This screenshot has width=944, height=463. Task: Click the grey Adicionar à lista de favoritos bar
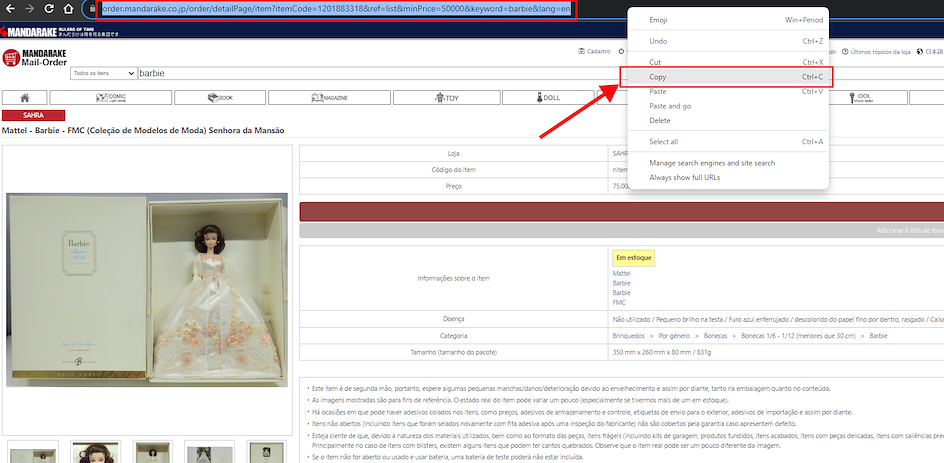coord(621,230)
